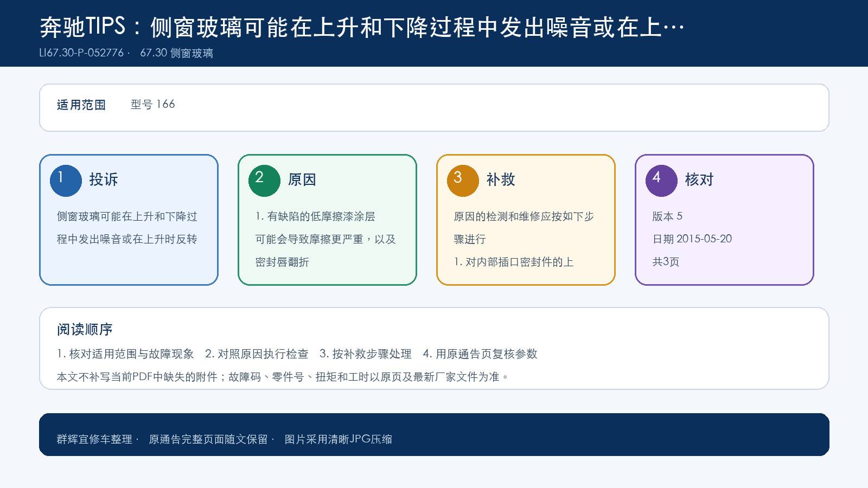Select the note starting with 本文不补写当前PDF
The width and height of the screenshot is (868, 488).
[283, 377]
